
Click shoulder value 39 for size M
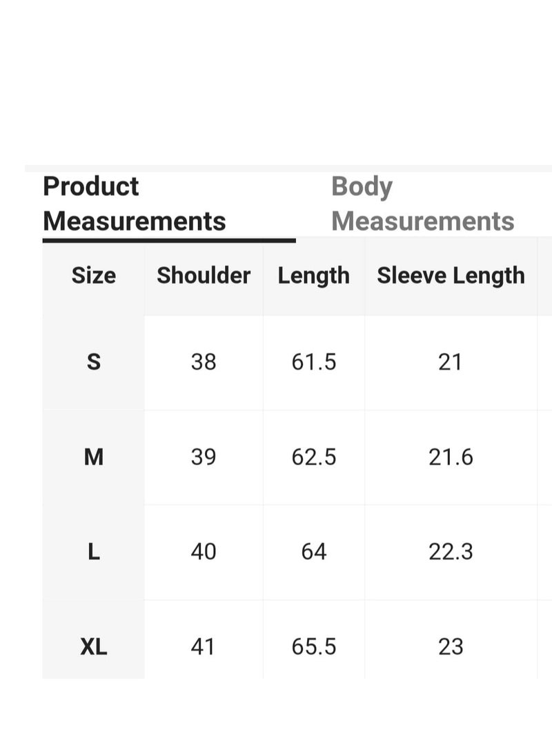coord(204,457)
